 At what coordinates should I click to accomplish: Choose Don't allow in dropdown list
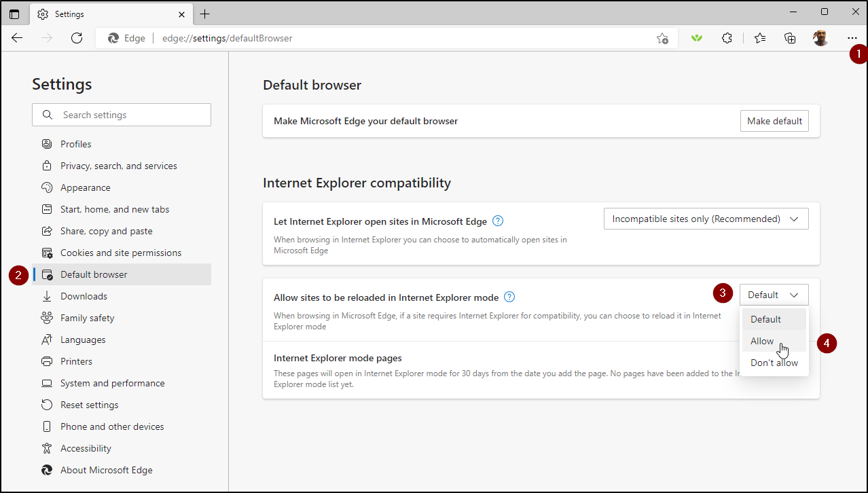[x=774, y=363]
